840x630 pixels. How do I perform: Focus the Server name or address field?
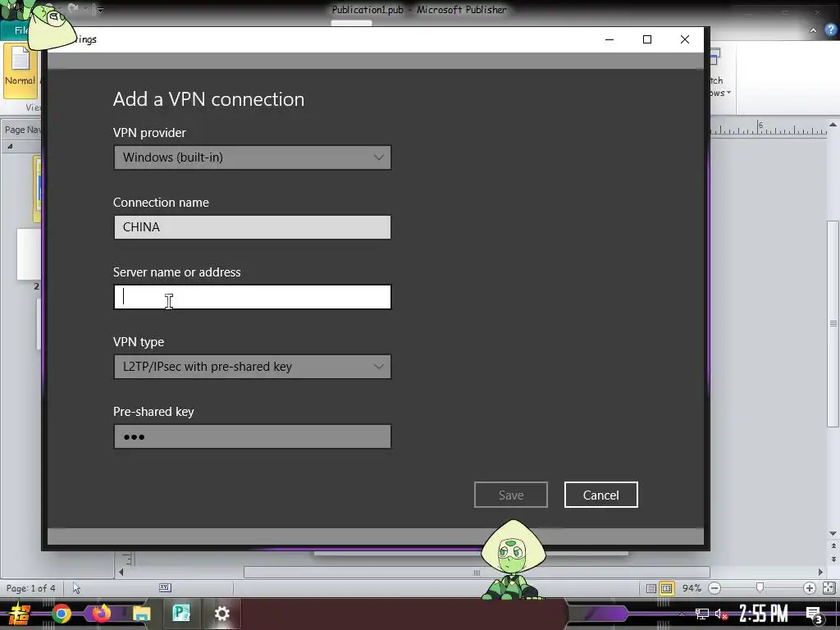tap(253, 297)
